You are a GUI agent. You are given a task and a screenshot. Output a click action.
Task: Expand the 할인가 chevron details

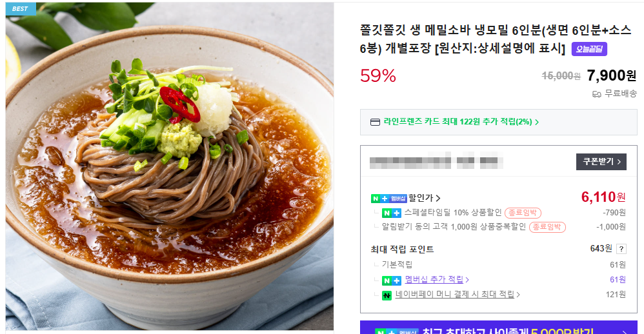(438, 199)
